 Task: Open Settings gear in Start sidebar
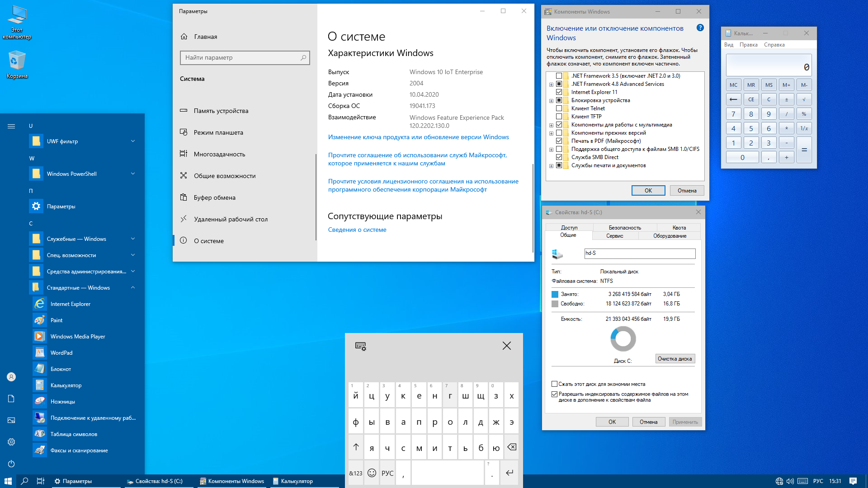click(11, 442)
